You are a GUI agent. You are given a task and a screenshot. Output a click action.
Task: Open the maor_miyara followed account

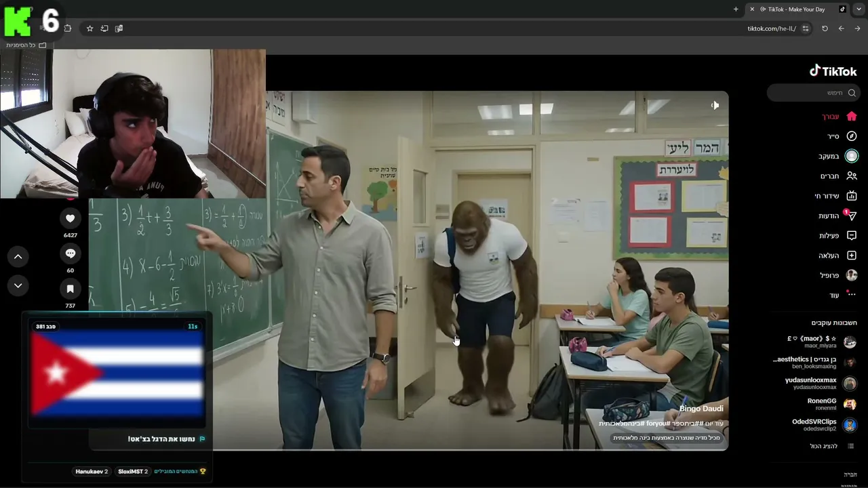click(821, 342)
